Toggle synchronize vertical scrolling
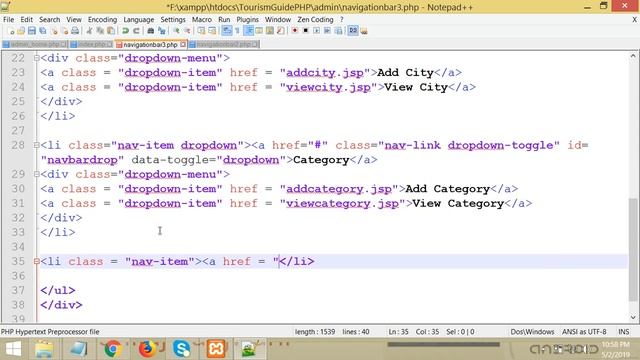Image resolution: width=640 pixels, height=360 pixels. (x=201, y=31)
